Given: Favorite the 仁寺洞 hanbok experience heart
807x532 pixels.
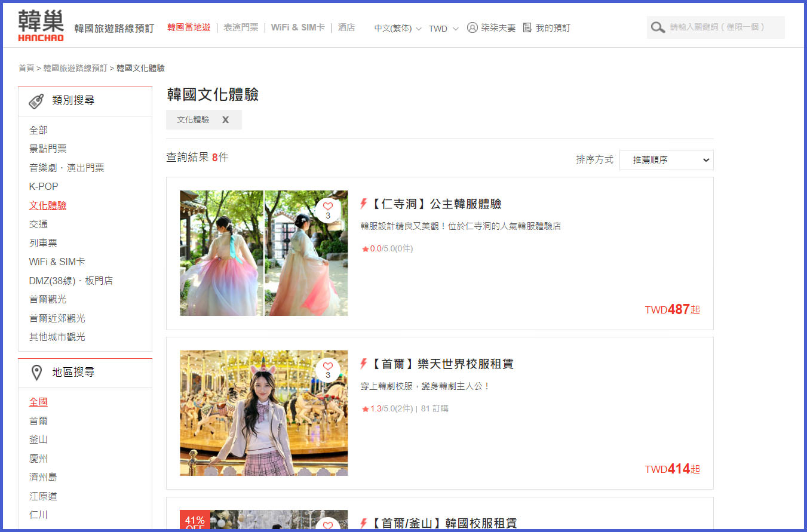Looking at the screenshot, I should [327, 207].
